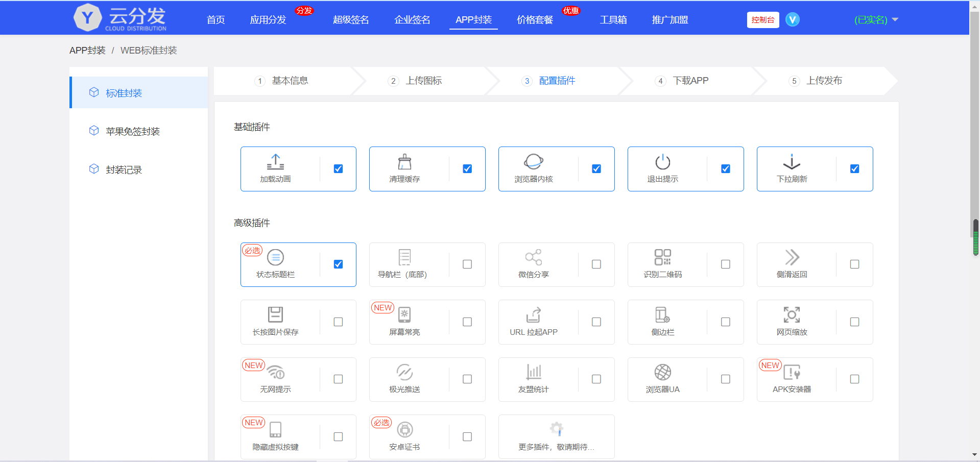This screenshot has height=462, width=980.
Task: Uncheck the 退出提示 plugin checkbox
Action: click(x=725, y=168)
